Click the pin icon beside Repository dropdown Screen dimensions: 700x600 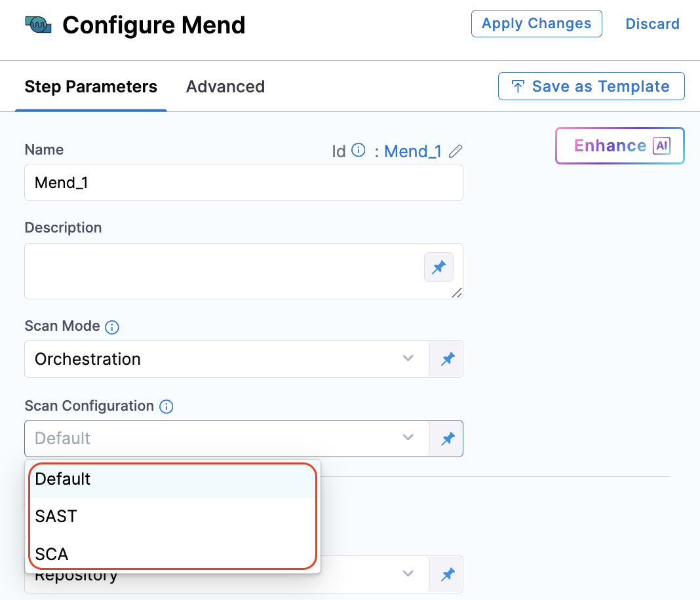(448, 574)
